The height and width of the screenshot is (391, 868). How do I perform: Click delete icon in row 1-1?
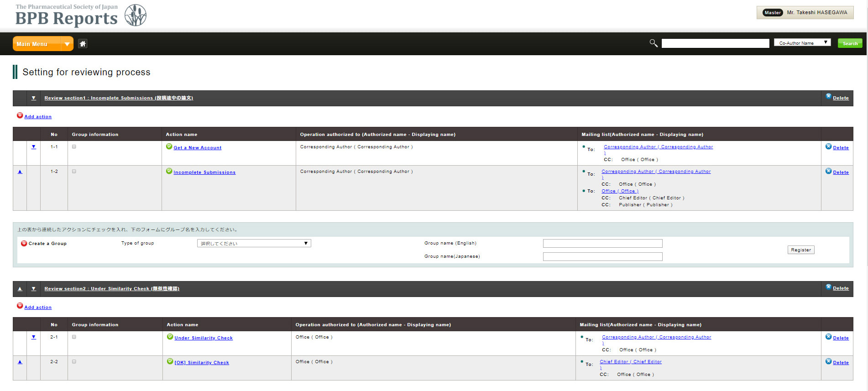[828, 146]
